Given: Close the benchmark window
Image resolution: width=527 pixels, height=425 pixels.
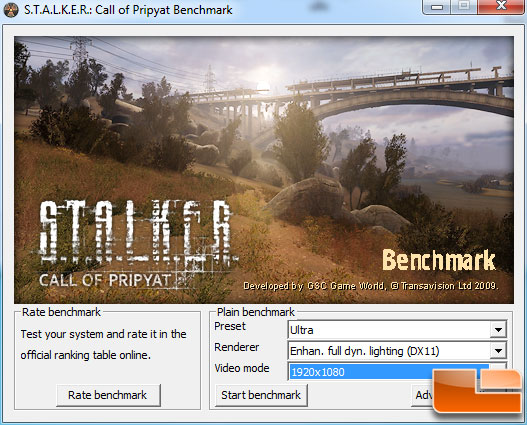Looking at the screenshot, I should click(501, 6).
